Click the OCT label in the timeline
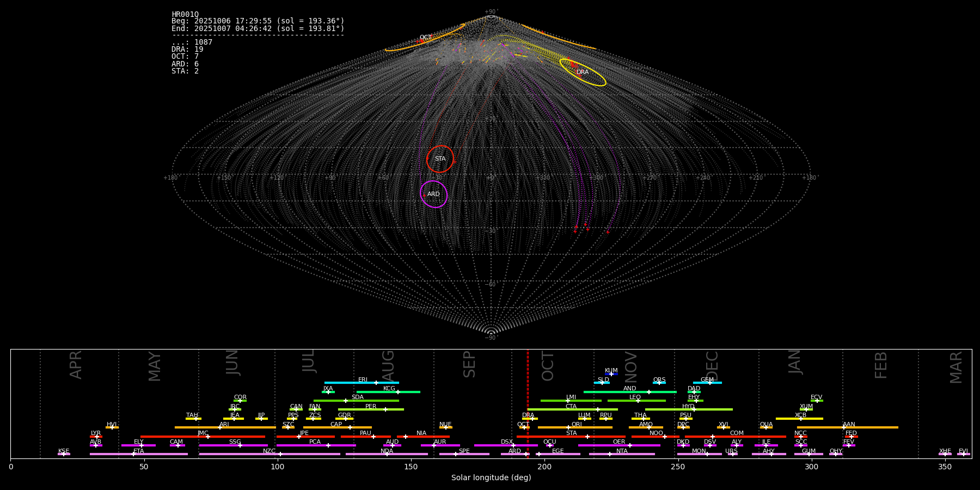 pyautogui.click(x=523, y=424)
